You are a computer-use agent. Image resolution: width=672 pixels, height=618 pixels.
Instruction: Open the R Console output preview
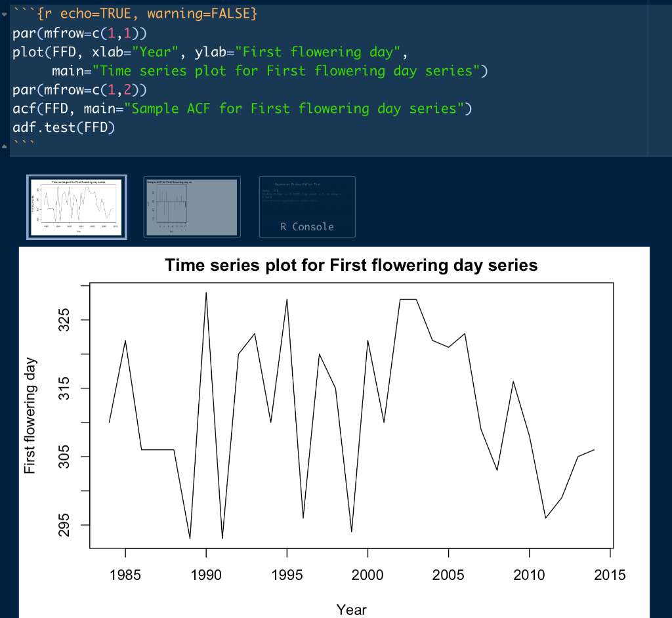click(x=306, y=207)
